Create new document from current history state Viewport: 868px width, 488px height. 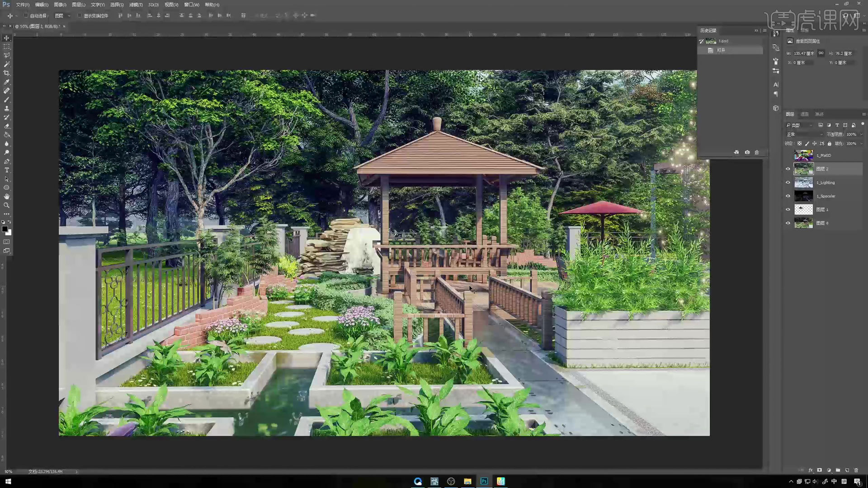coord(736,152)
